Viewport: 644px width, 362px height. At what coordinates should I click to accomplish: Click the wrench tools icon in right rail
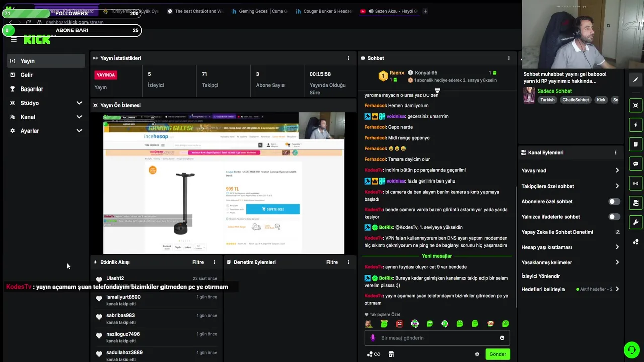636,222
